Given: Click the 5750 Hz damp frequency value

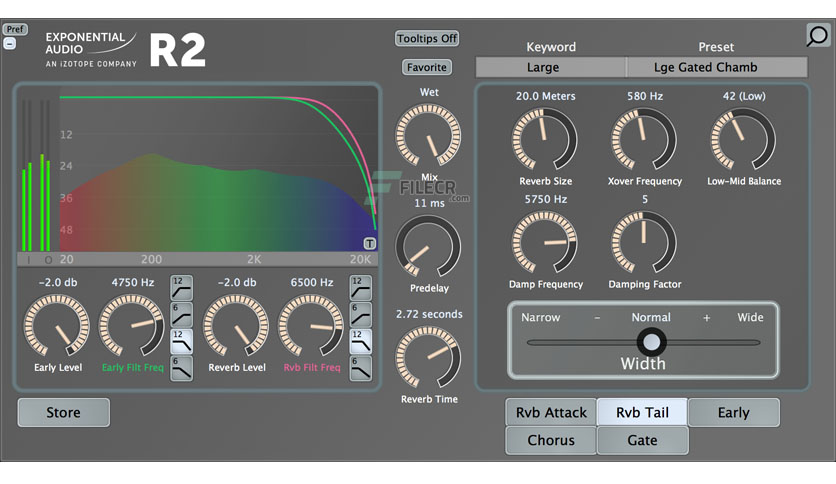Looking at the screenshot, I should tap(545, 199).
